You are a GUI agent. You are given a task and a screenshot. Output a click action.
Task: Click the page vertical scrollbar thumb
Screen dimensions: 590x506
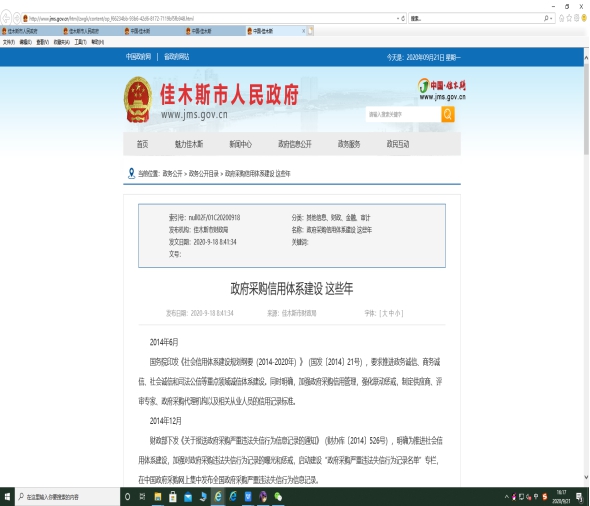point(586,109)
